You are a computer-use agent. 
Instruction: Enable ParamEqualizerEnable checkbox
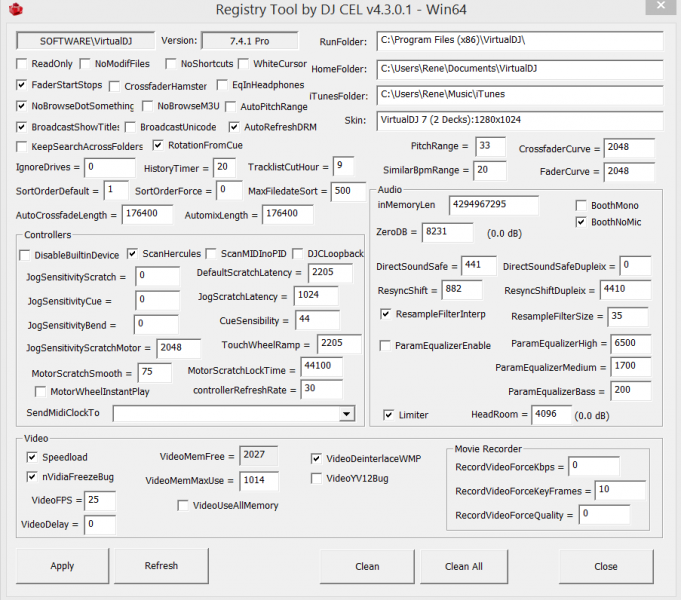[x=385, y=345]
